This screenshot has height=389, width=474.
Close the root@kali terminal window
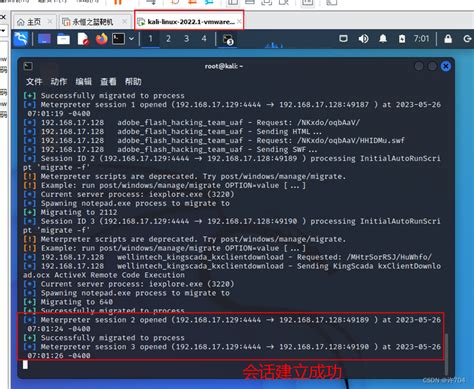click(446, 66)
